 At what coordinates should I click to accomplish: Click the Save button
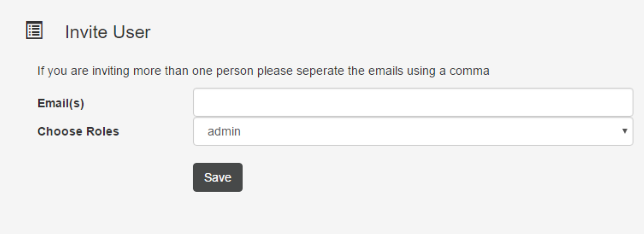coord(218,177)
